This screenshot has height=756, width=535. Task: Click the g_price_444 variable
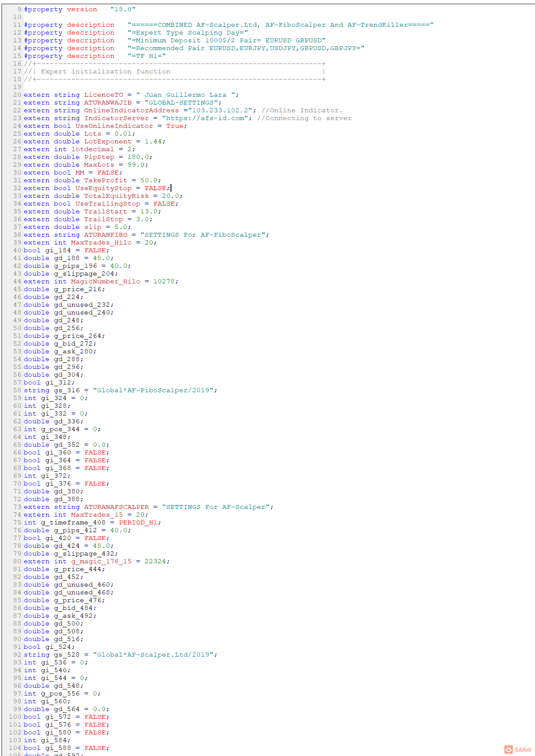point(77,569)
